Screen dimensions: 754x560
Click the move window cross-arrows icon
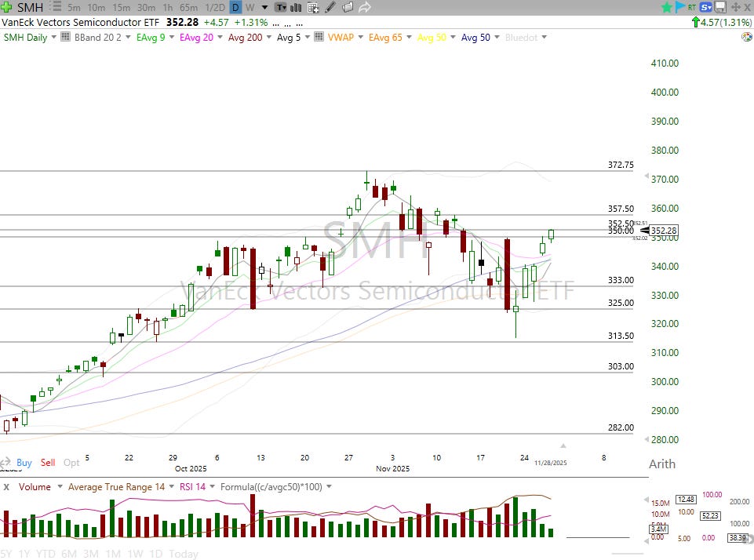[736, 7]
